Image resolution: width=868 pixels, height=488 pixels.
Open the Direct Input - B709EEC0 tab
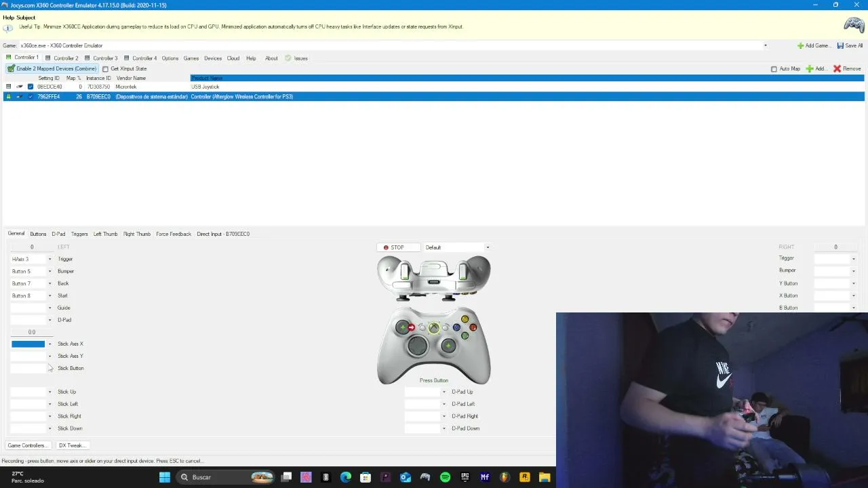223,234
